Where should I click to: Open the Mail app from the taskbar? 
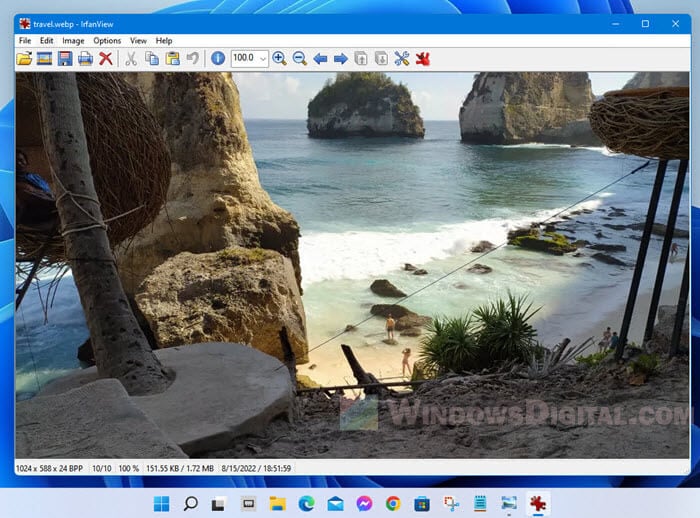(x=335, y=504)
